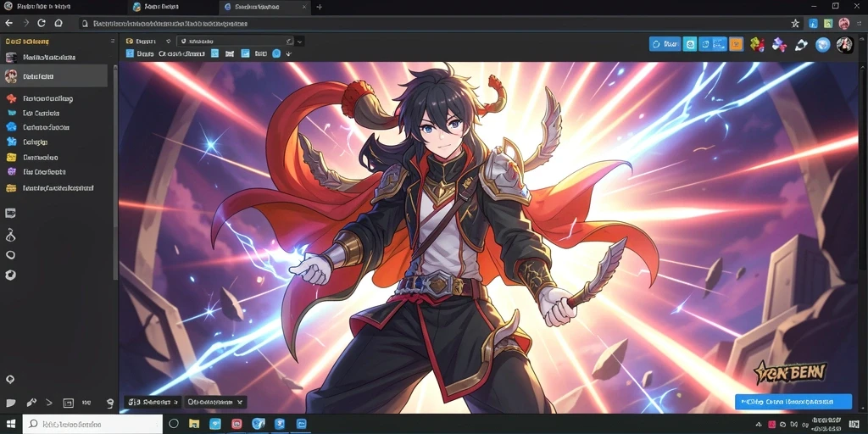
Task: Open the purple character icon in top-right toolbar
Action: click(779, 45)
